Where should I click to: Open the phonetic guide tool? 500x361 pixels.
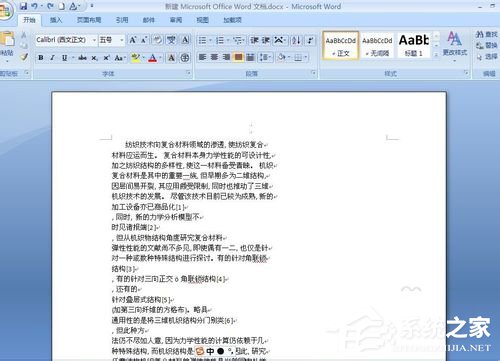pos(171,40)
